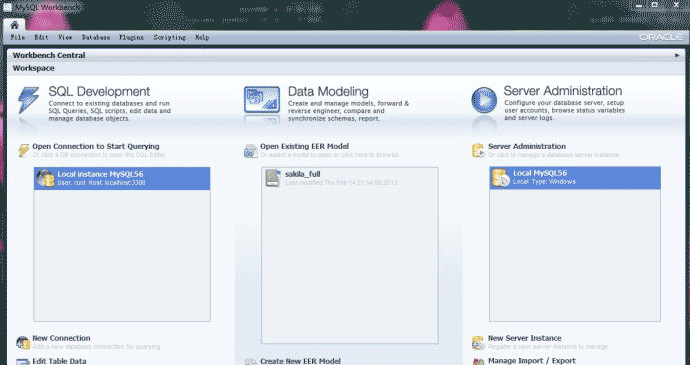Click the SQL Development lightning bolt icon
Screen dimensions: 690x365
coord(28,100)
